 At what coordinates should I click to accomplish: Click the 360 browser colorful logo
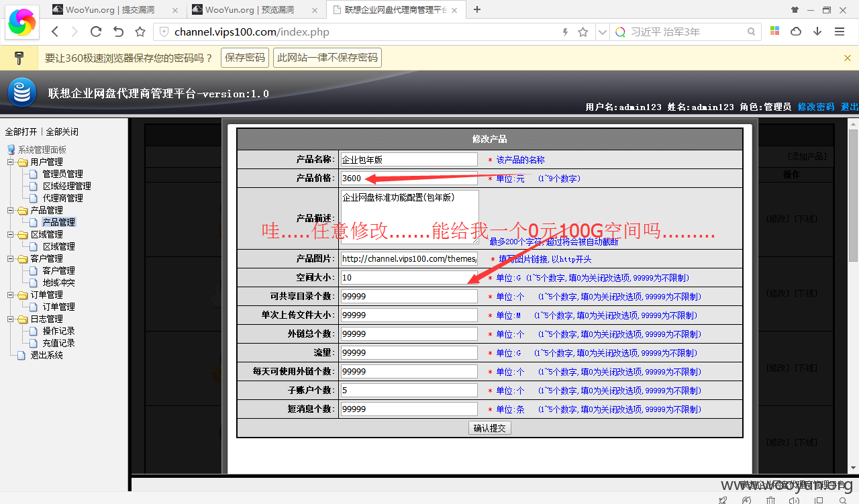(22, 23)
